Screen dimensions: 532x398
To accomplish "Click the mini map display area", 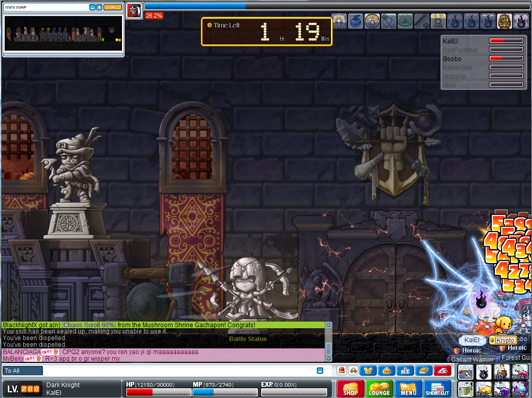I will (x=64, y=33).
